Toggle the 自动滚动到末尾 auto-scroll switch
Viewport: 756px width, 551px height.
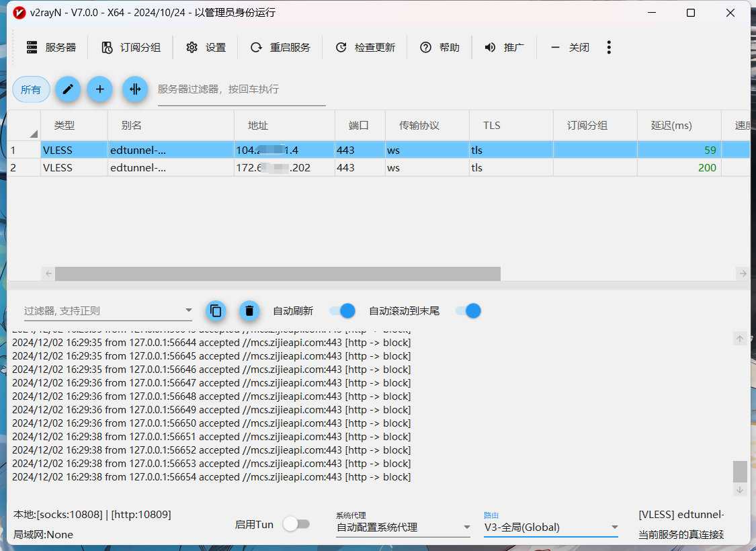tap(468, 311)
